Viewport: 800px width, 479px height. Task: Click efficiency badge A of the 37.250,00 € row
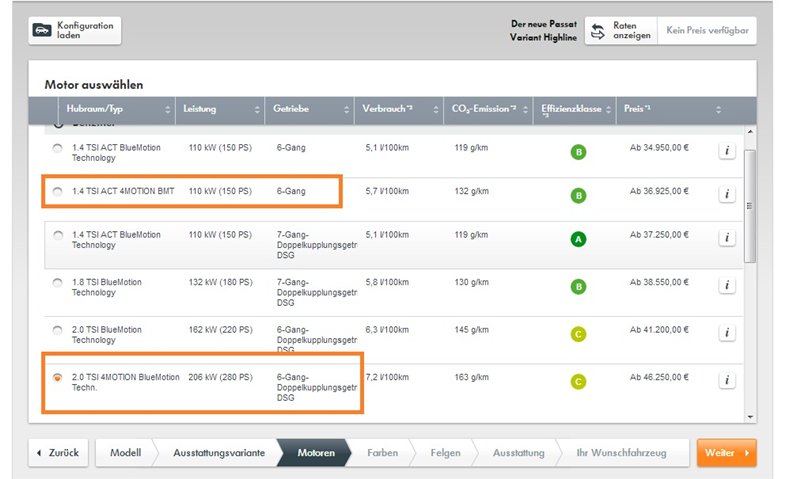578,239
